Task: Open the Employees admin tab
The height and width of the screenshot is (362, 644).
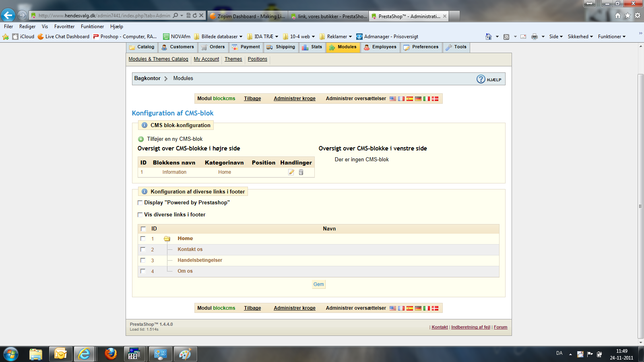Action: 380,47
